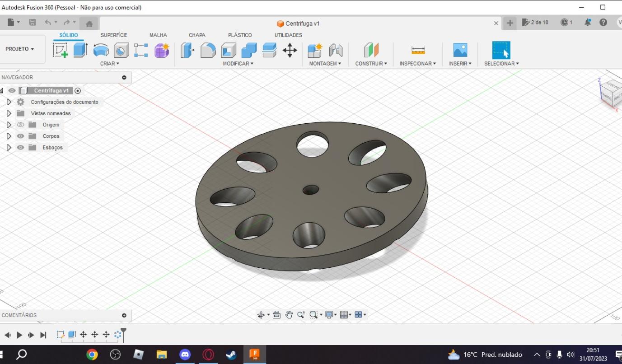
Task: Expand Configurações do documento node
Action: (9, 102)
